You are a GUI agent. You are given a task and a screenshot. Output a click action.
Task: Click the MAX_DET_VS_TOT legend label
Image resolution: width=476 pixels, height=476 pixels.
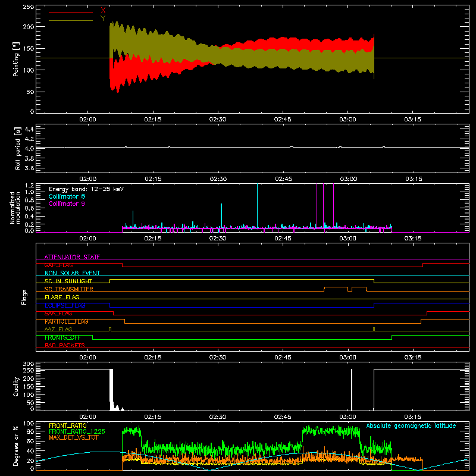[x=74, y=437]
